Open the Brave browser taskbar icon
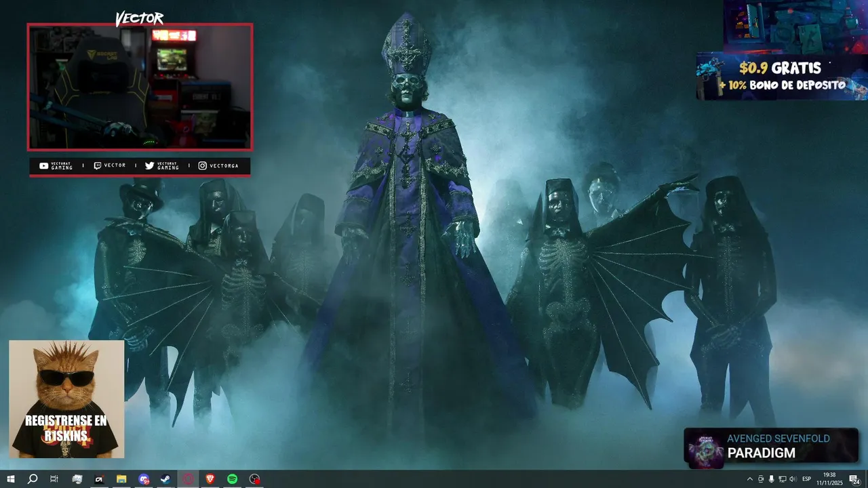 pos(210,479)
